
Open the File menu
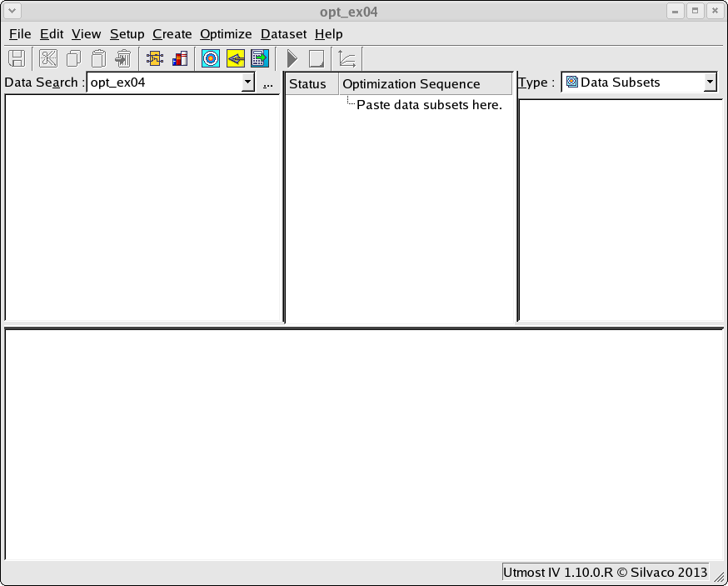click(x=20, y=34)
